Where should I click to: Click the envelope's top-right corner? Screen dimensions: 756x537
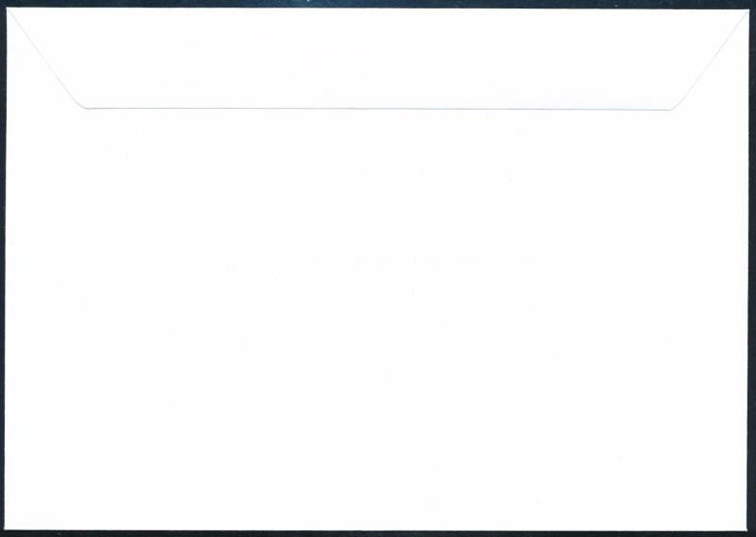tap(748, 9)
